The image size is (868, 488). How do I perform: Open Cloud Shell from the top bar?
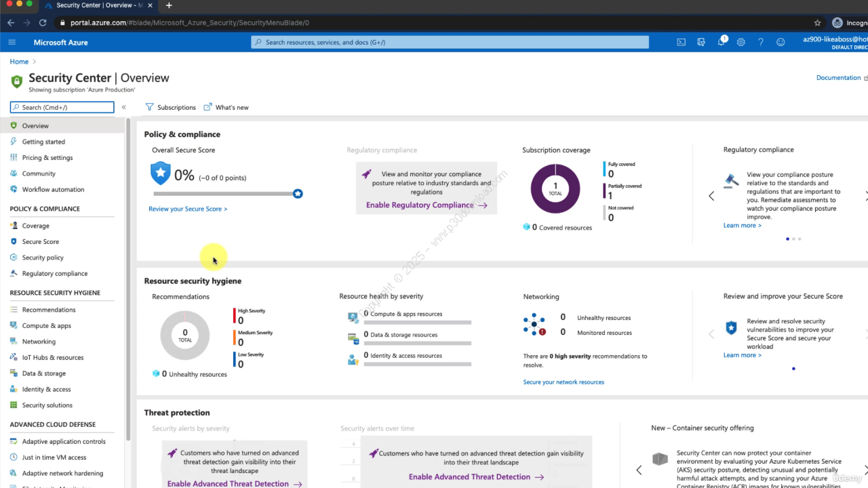pos(682,42)
